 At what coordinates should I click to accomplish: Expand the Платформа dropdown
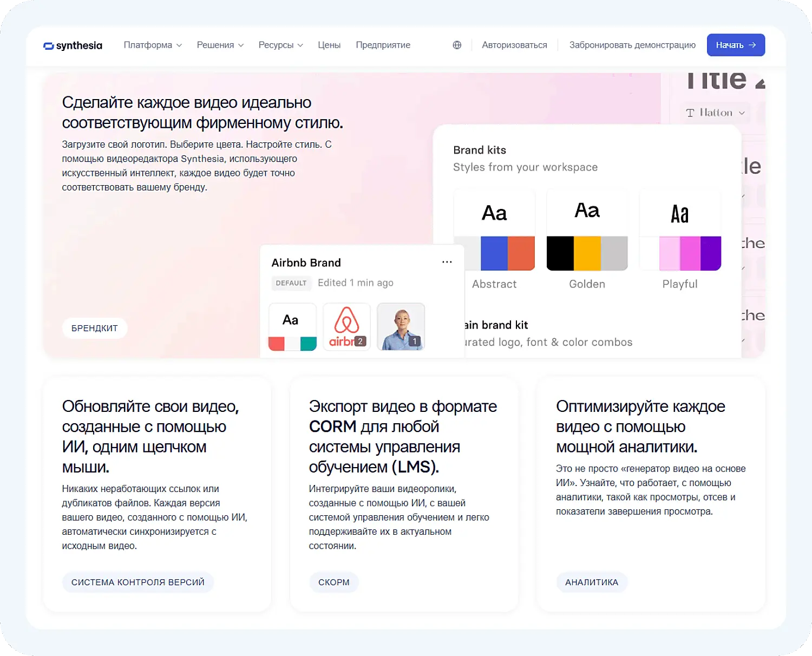pyautogui.click(x=152, y=45)
